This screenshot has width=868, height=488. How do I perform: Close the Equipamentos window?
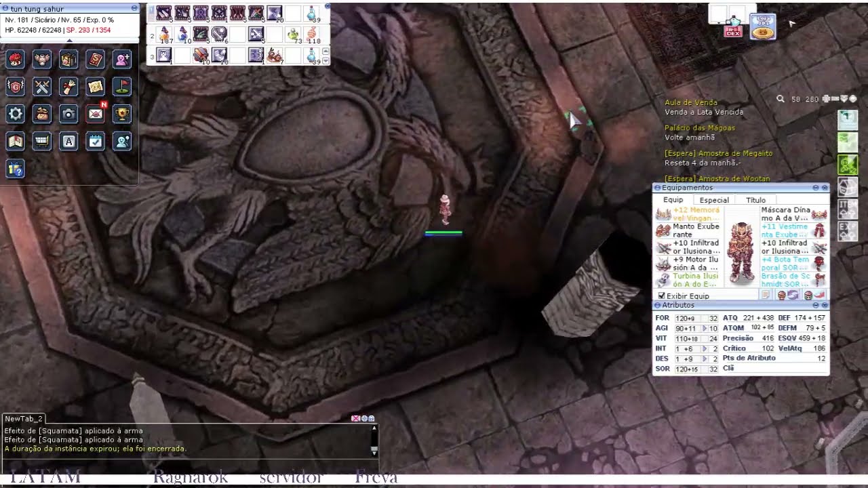click(x=825, y=188)
